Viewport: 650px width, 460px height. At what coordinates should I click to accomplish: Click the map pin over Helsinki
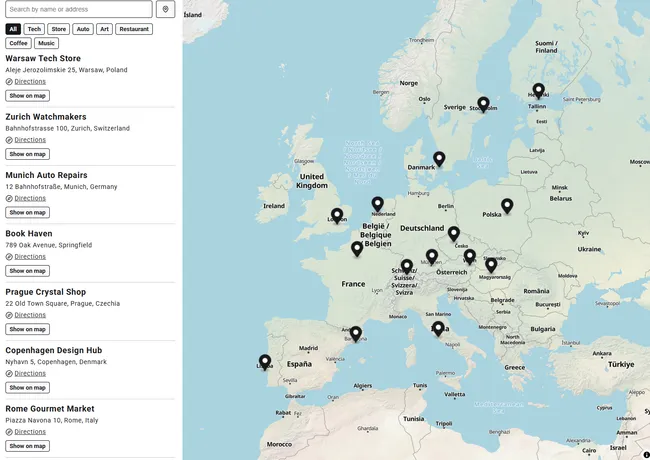click(x=538, y=91)
